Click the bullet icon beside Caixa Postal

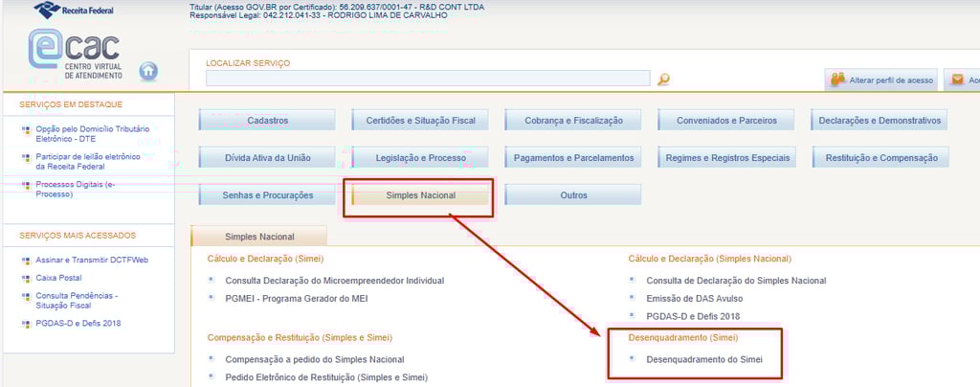pyautogui.click(x=26, y=278)
